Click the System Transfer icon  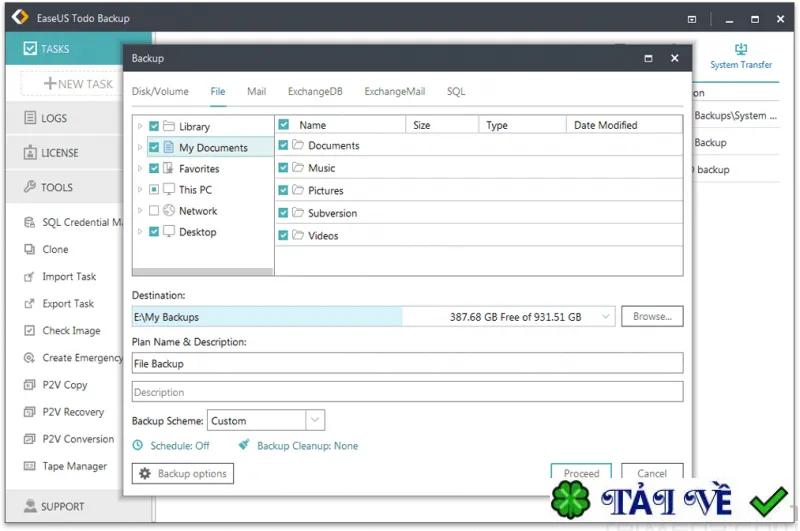tap(741, 49)
